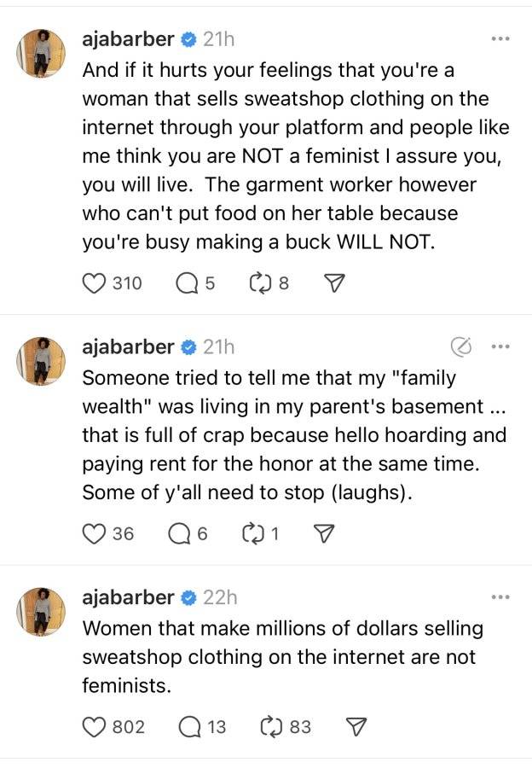Click the edited icon on second post
The width and height of the screenshot is (532, 768).
tap(461, 346)
